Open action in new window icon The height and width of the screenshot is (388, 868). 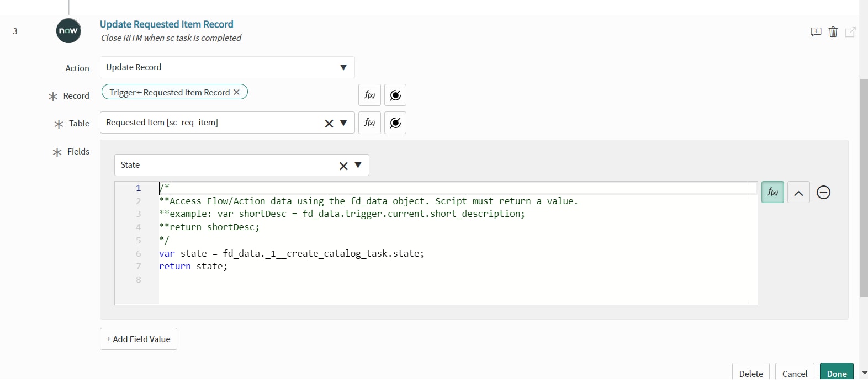850,32
